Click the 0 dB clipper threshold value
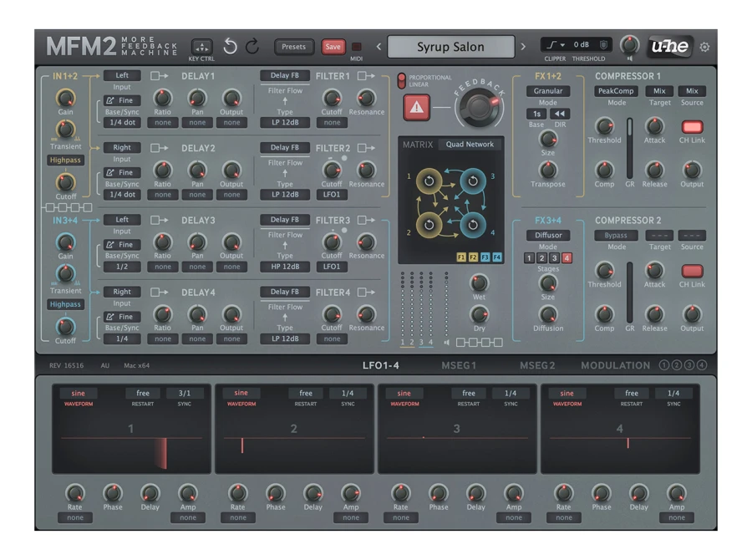This screenshot has width=752, height=560. pos(582,44)
